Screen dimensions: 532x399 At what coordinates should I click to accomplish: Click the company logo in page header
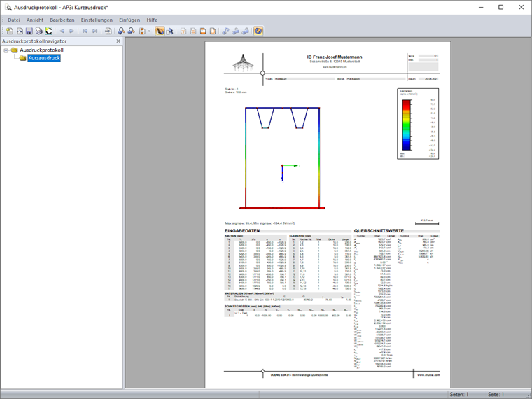[x=243, y=63]
